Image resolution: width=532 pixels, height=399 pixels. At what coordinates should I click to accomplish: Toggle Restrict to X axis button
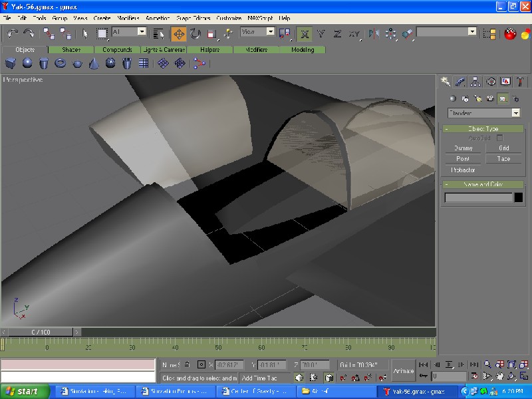[305, 33]
